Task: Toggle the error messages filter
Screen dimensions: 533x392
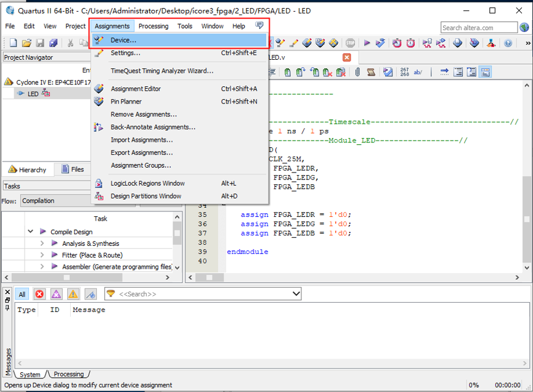Action: [39, 294]
